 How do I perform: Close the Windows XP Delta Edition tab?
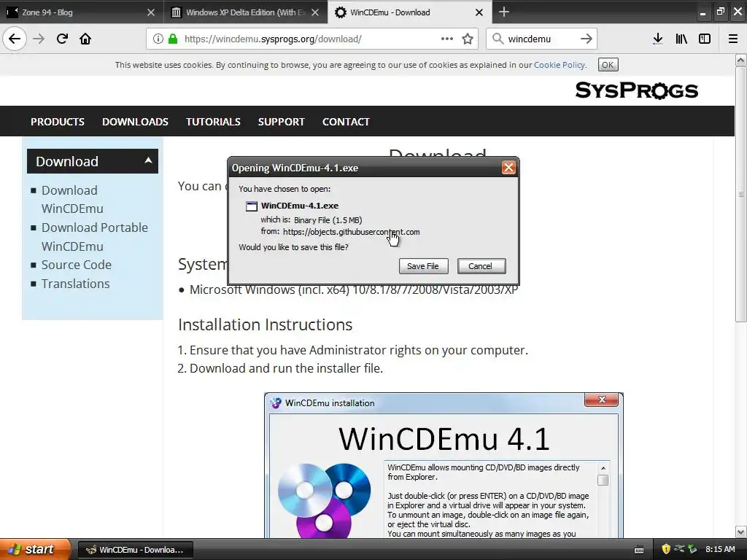coord(315,12)
